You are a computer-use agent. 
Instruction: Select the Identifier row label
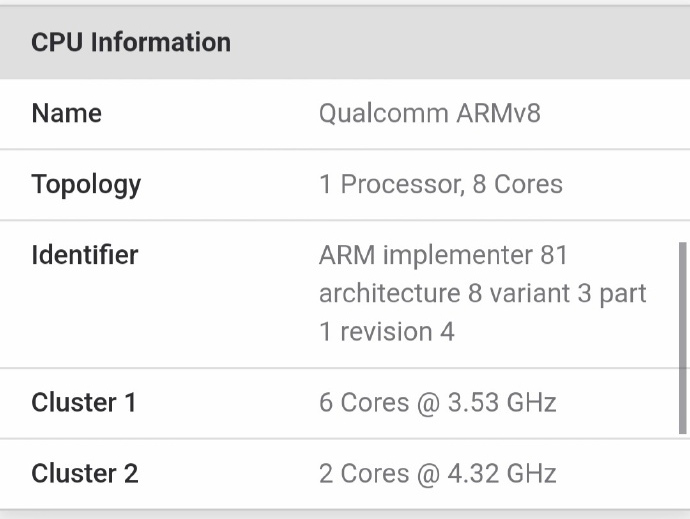(x=85, y=255)
